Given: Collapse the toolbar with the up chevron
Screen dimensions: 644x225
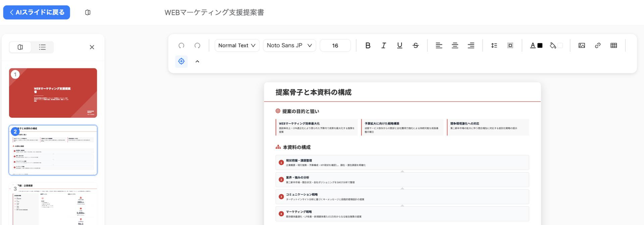Looking at the screenshot, I should click(x=197, y=61).
